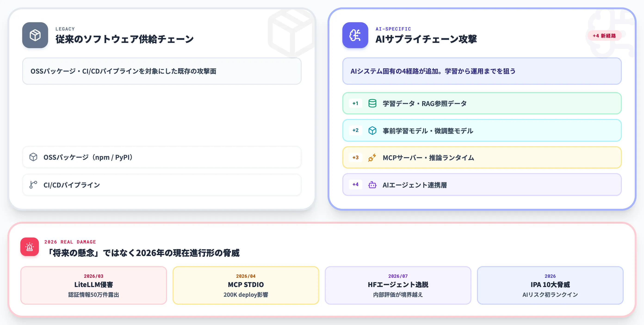Click the +1 badge in 学習データ row
The image size is (644, 325).
[355, 103]
